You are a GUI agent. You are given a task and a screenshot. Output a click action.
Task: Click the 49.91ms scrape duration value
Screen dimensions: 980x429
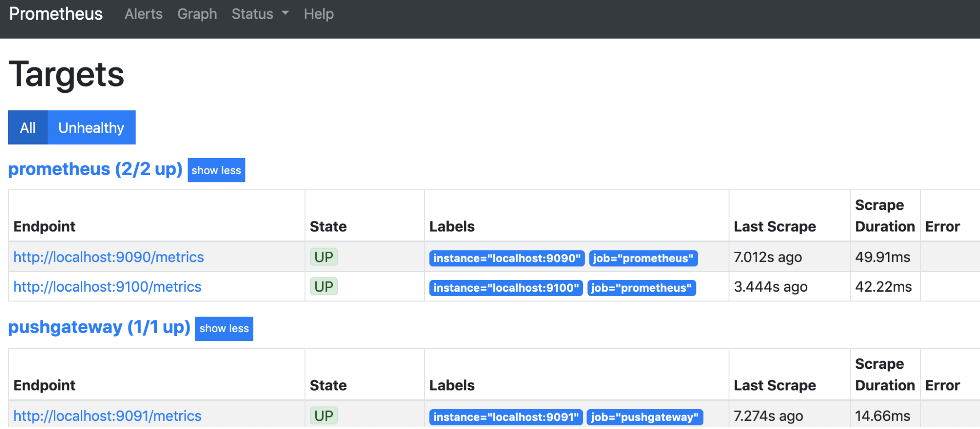tap(883, 257)
